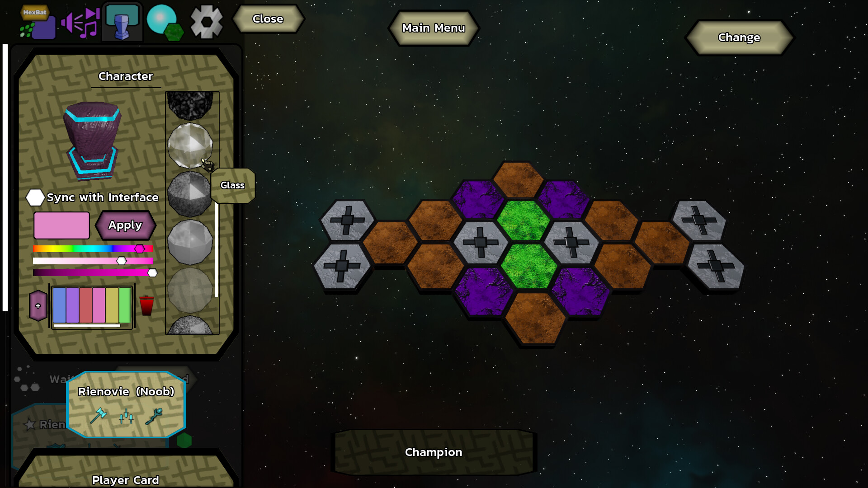Click the Change button
This screenshot has width=868, height=488.
pos(739,37)
